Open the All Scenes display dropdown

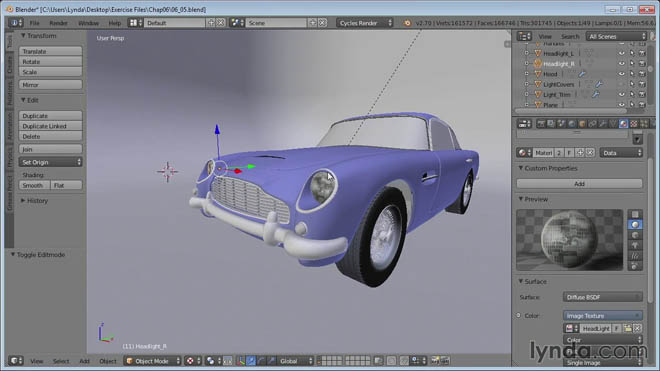pyautogui.click(x=616, y=37)
